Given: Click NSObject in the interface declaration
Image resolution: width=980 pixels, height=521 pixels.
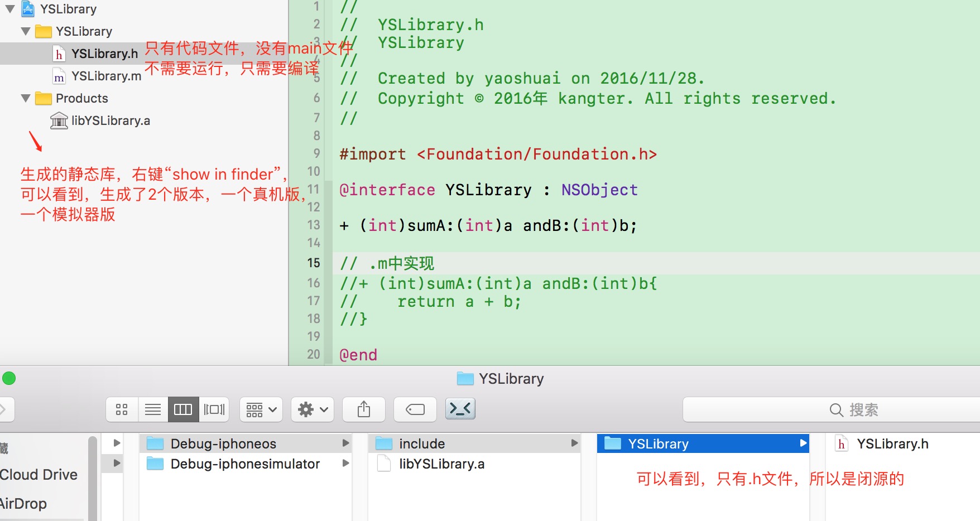Looking at the screenshot, I should pos(599,190).
